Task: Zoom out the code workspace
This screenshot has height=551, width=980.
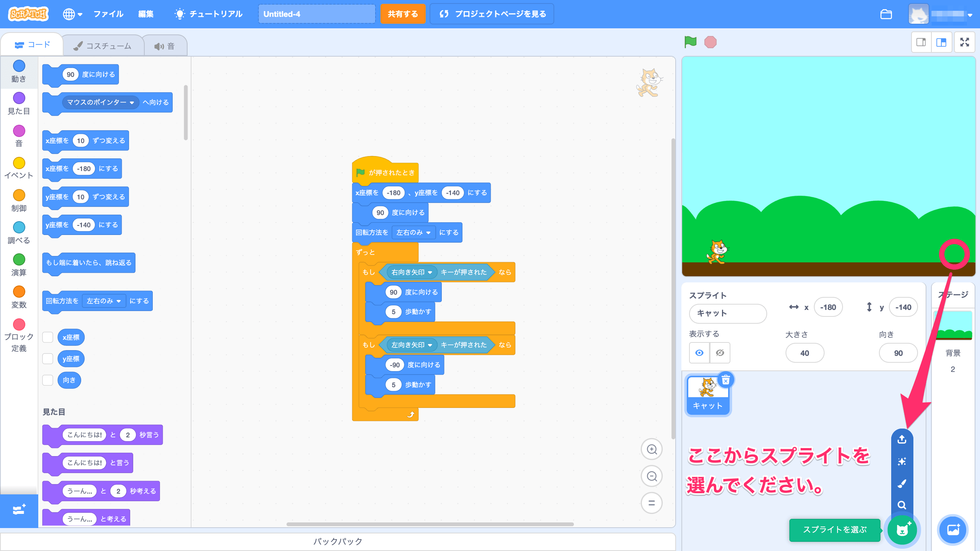Action: click(x=652, y=476)
